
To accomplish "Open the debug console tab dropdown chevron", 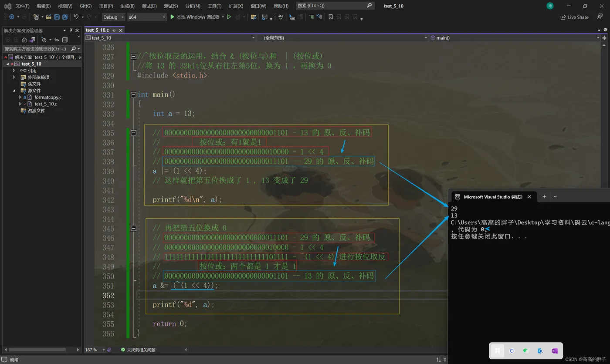I will click(555, 196).
